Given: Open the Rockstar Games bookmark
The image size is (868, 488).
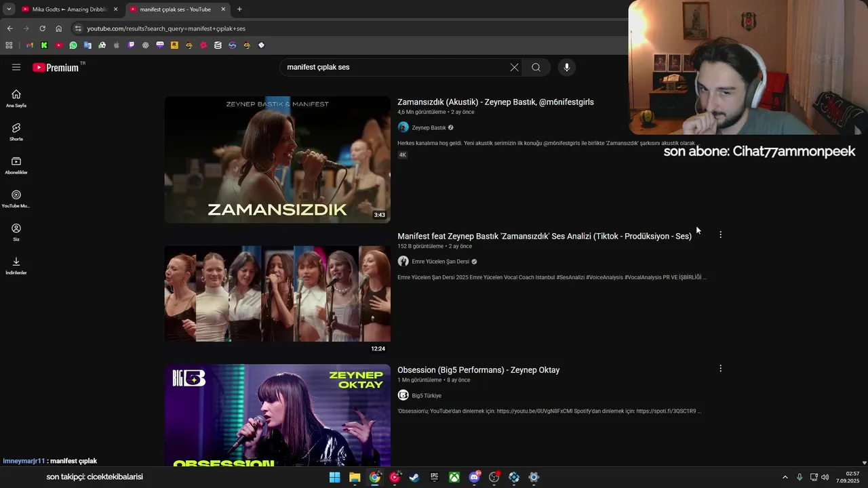Looking at the screenshot, I should (174, 45).
